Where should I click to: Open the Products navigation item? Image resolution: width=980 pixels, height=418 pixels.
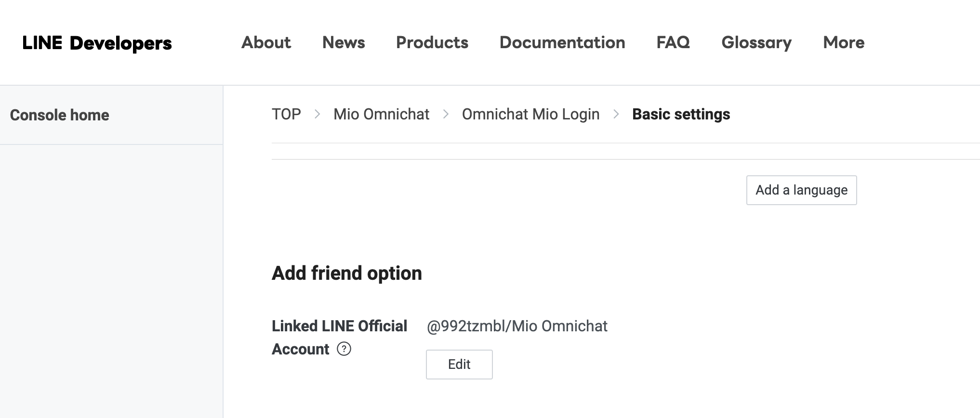point(432,42)
